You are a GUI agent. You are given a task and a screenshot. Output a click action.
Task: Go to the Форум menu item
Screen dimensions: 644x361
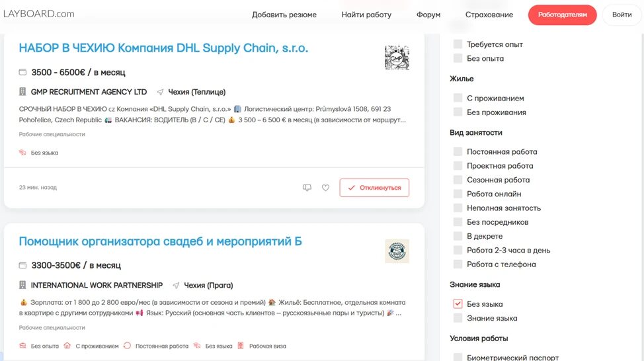tap(428, 15)
